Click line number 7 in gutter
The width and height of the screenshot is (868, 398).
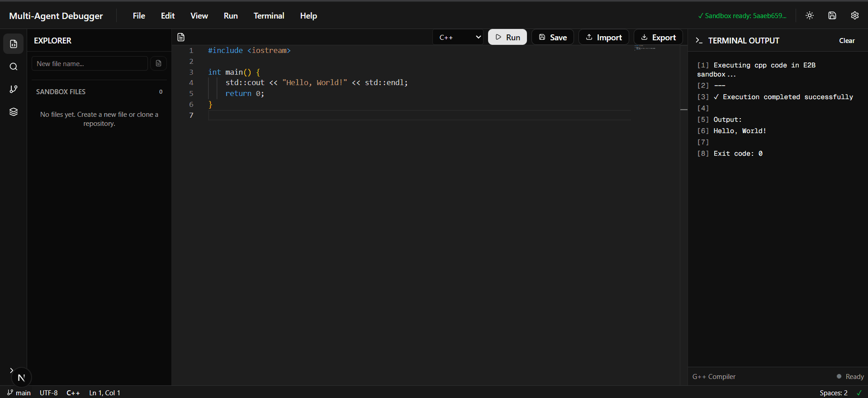click(191, 115)
